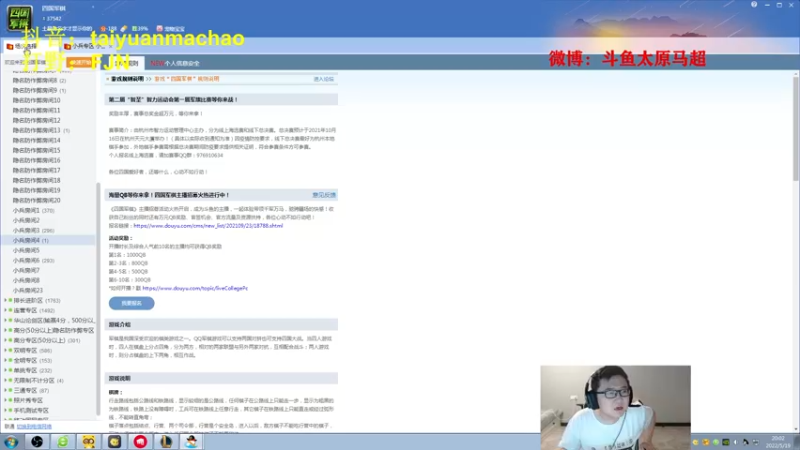Screen dimensions: 800x450
Task: Select highlighted 小兵房间4 room
Action: pyautogui.click(x=48, y=240)
